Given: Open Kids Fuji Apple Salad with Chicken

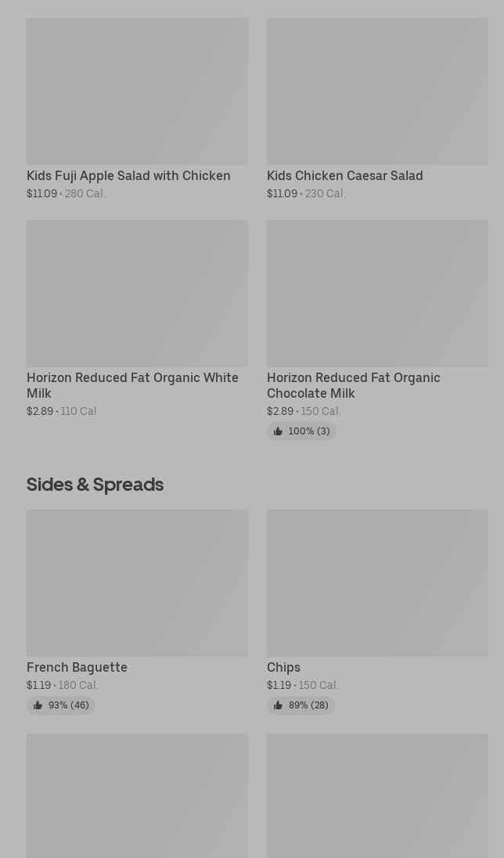Looking at the screenshot, I should pos(128,175).
